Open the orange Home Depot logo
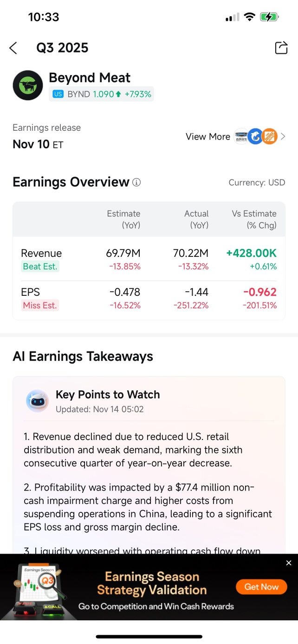The image size is (298, 644). 270,137
